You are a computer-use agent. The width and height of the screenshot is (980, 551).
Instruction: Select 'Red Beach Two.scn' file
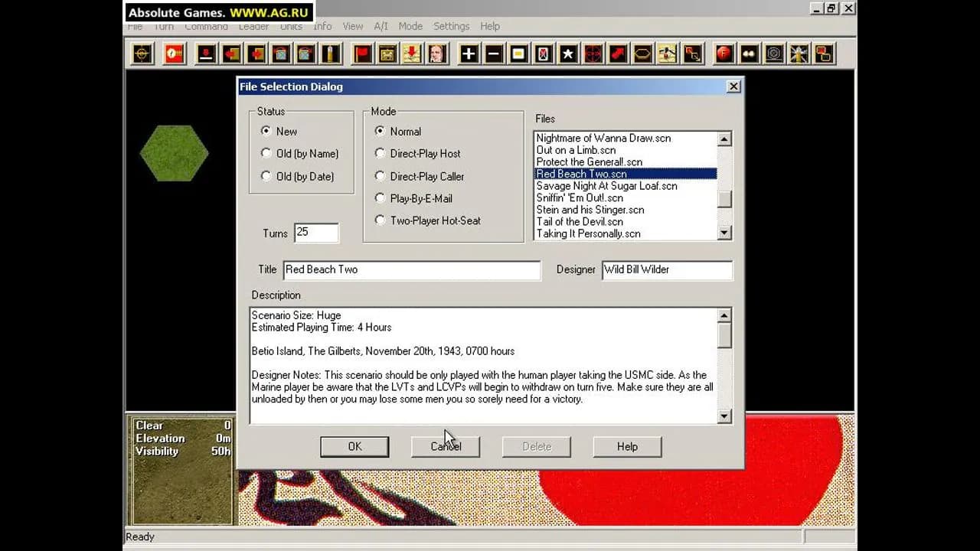pos(626,174)
